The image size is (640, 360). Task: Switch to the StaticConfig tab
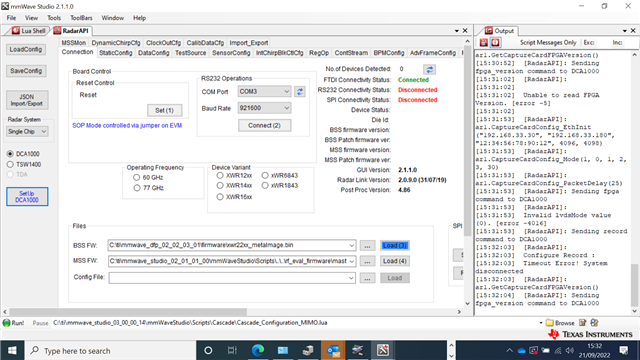(x=116, y=53)
